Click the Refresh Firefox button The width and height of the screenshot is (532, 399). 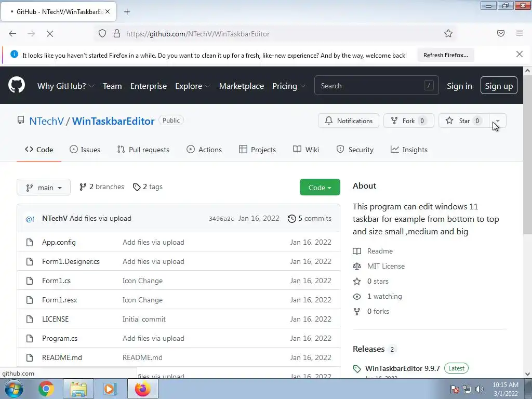[x=445, y=55]
